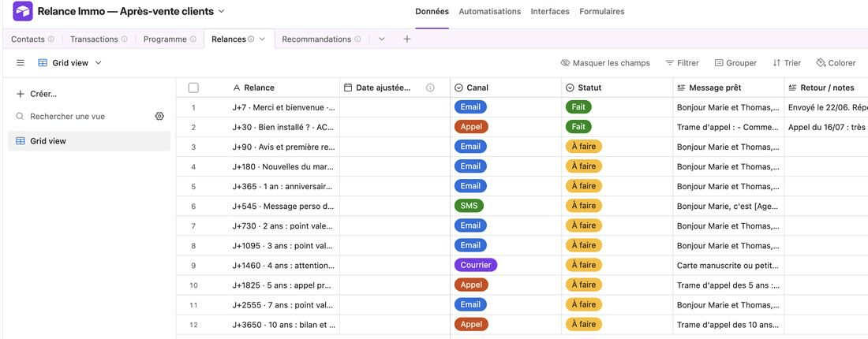The height and width of the screenshot is (339, 868).
Task: Click the Email tag in row 1
Action: 470,106
